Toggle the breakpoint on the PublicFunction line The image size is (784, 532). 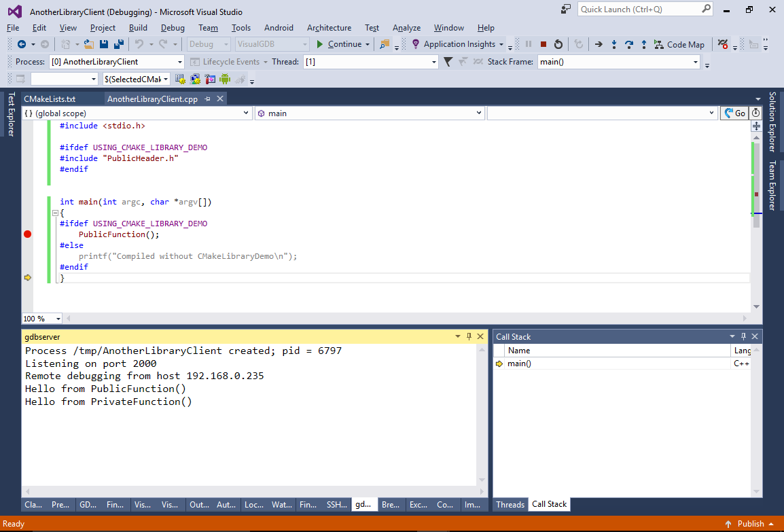point(27,234)
